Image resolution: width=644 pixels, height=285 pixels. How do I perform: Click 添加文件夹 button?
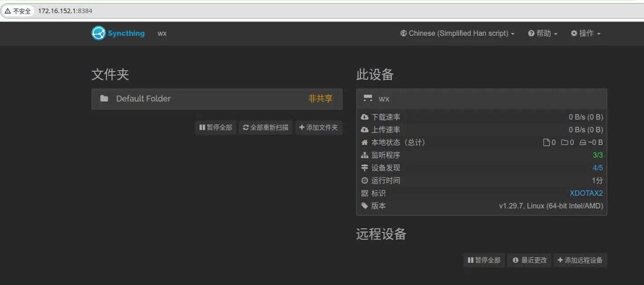coord(319,128)
